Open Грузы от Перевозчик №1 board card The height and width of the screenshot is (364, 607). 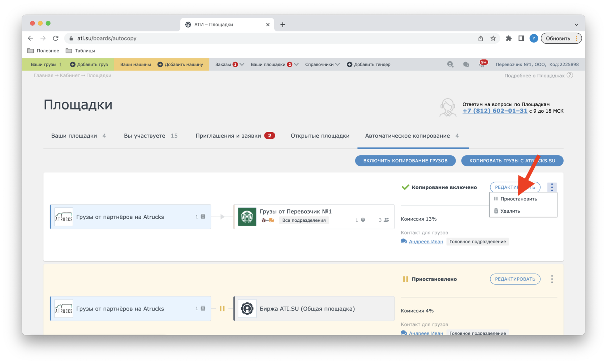[x=314, y=217]
